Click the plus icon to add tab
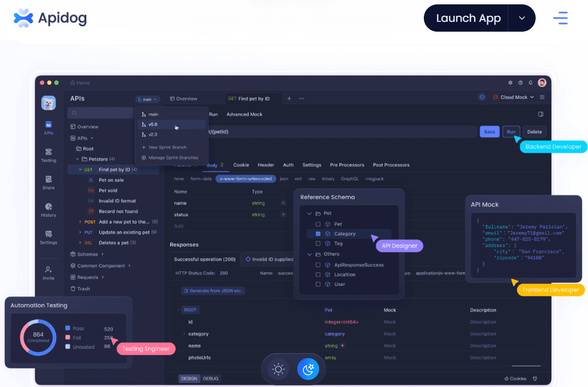Screen dimensions: 588x387 point(289,98)
